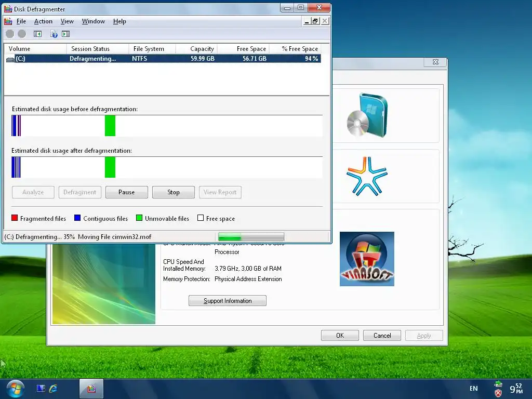Click the Defragmenting... session status cell
Viewport: 532px width, 399px height.
click(92, 59)
